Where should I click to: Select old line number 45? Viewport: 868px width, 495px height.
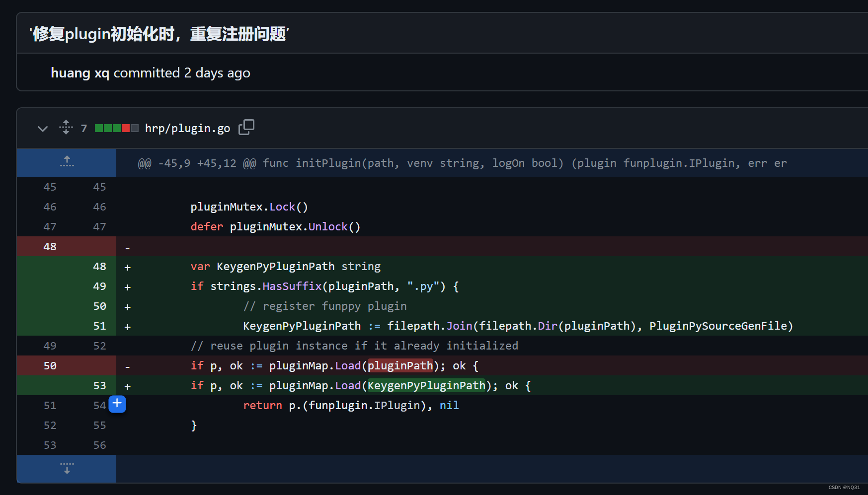[50, 187]
